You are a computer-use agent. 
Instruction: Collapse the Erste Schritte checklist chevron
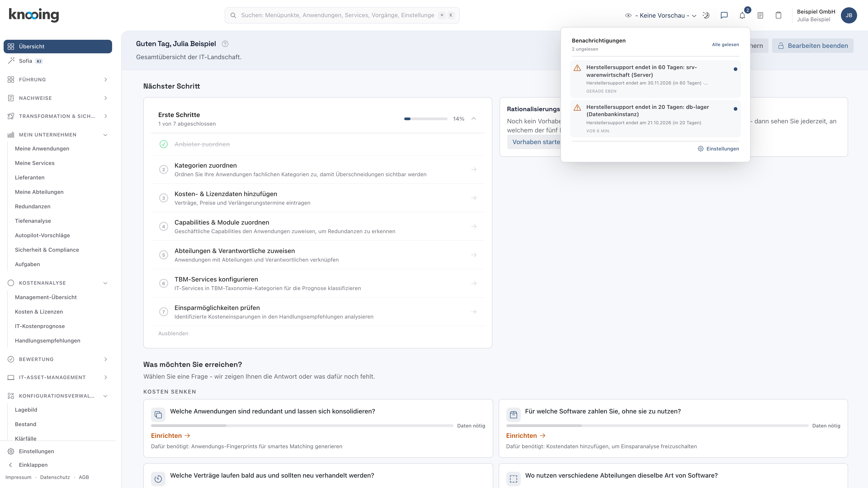point(474,119)
